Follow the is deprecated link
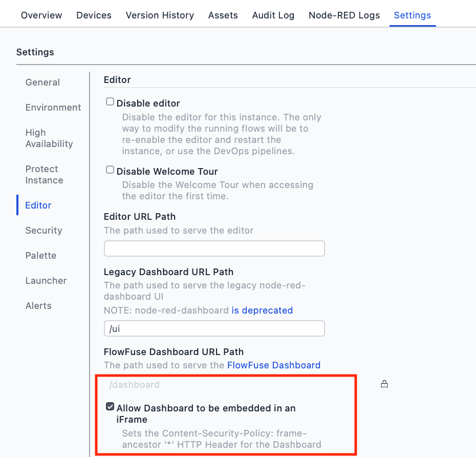The height and width of the screenshot is (457, 476). pos(262,310)
